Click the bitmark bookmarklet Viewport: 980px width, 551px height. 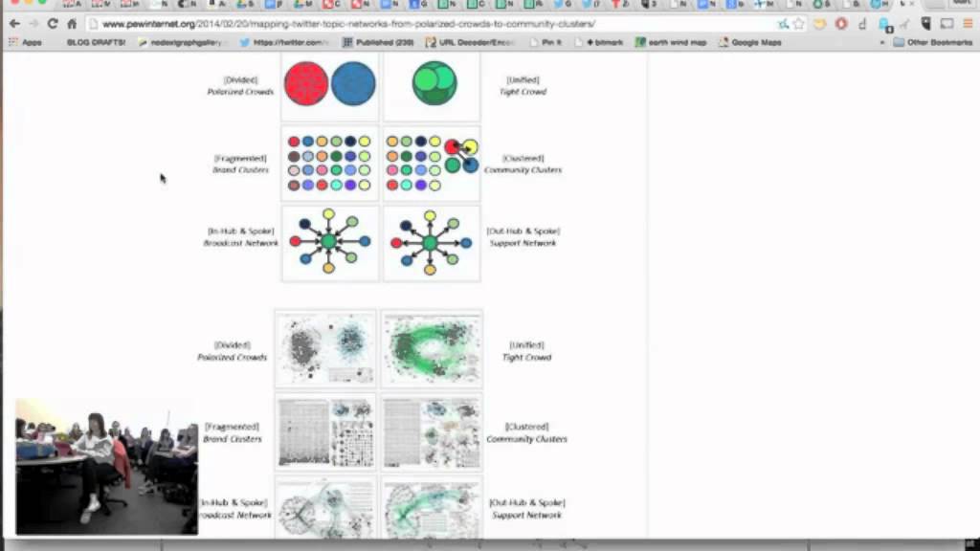tap(599, 42)
